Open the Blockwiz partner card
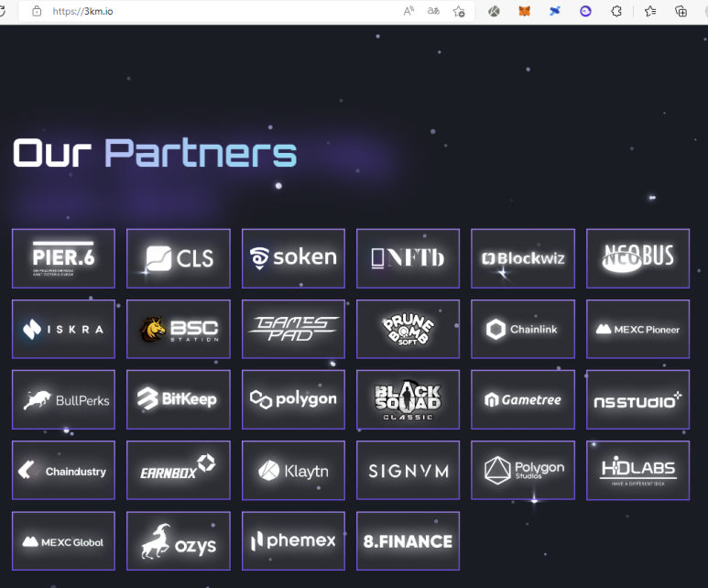The image size is (708, 588). click(523, 258)
